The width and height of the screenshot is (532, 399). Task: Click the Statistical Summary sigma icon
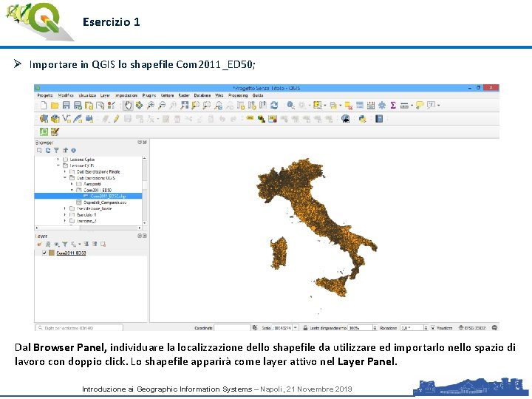(393, 106)
